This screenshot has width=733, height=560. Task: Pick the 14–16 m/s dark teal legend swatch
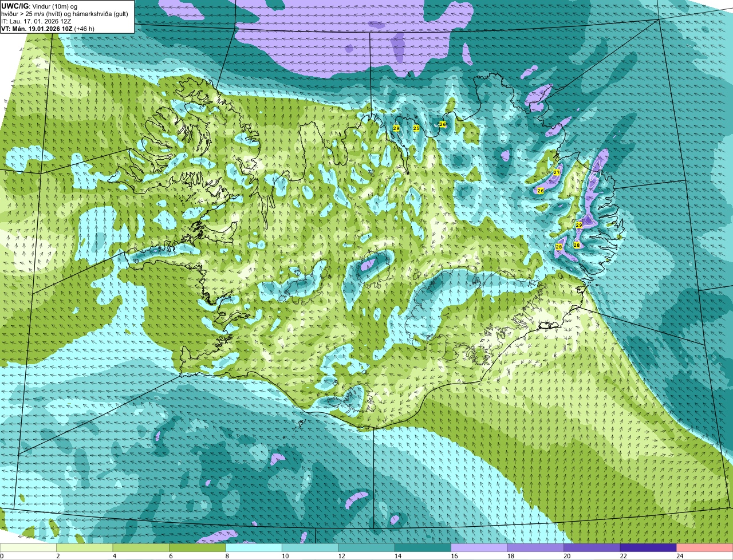pyautogui.click(x=423, y=547)
